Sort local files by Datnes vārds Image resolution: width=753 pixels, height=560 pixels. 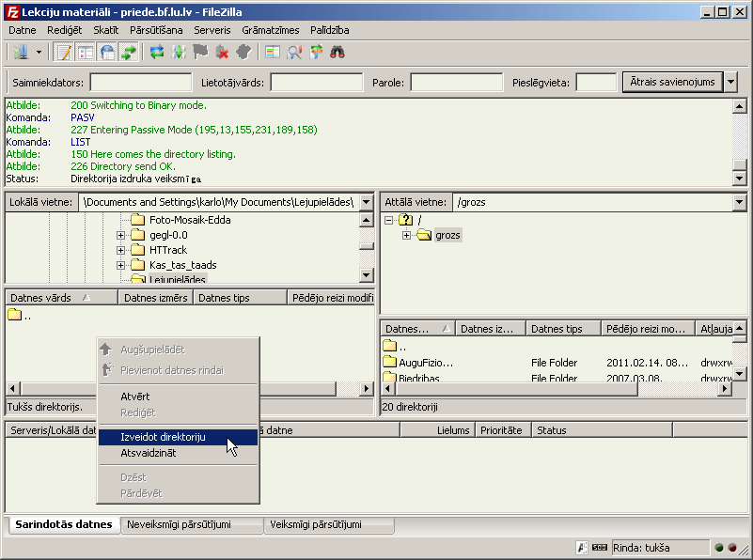[61, 298]
